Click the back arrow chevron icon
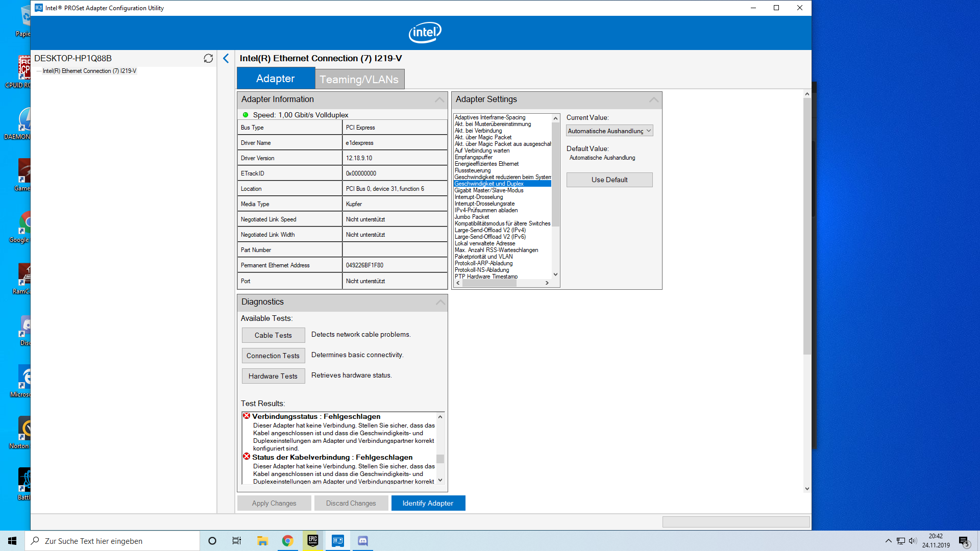 (226, 58)
